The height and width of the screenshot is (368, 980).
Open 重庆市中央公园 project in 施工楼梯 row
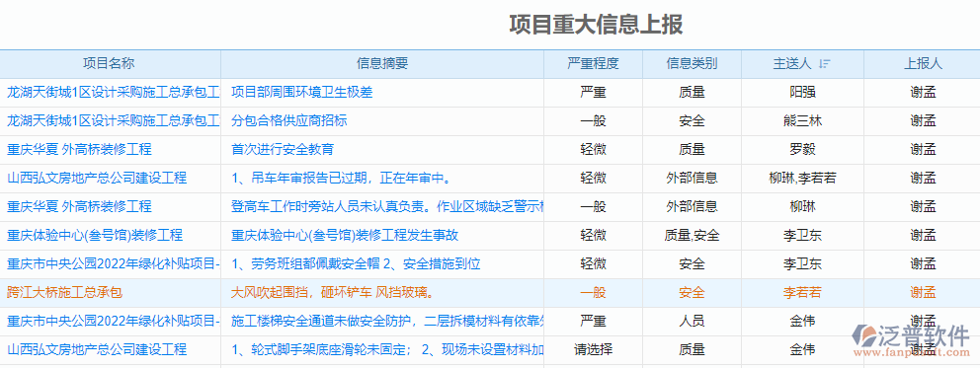(114, 322)
